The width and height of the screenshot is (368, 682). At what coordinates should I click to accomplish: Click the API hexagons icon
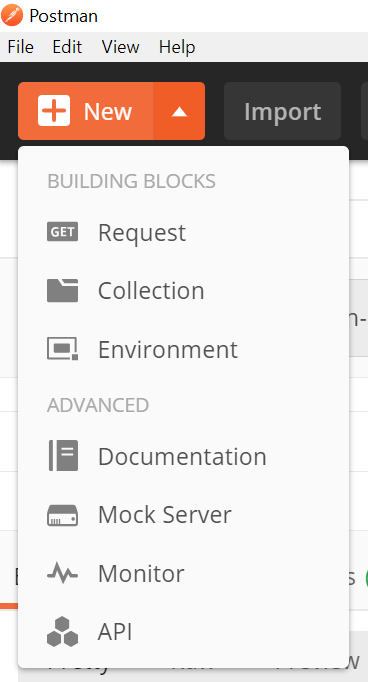[63, 632]
